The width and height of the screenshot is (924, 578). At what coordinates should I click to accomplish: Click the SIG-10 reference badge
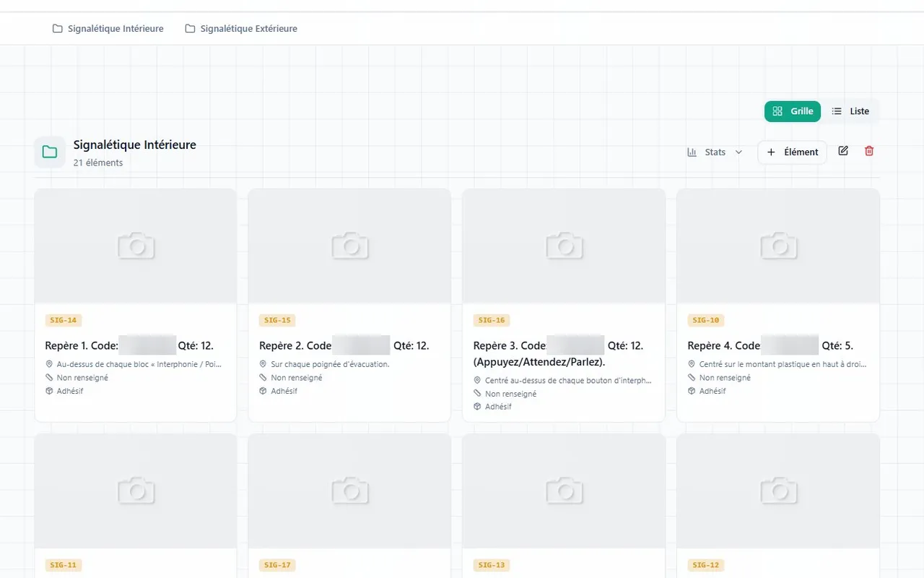(x=706, y=320)
